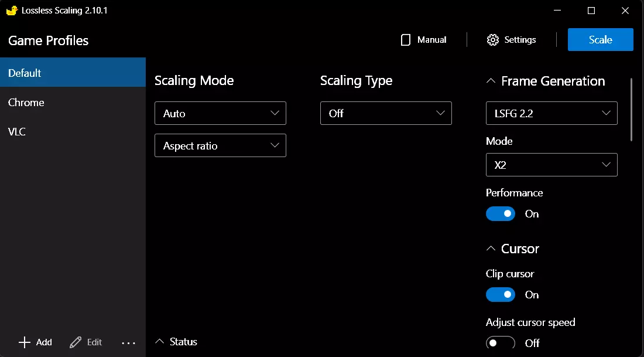Collapse the Cursor section chevron
Viewport: 644px width, 357px height.
click(491, 249)
